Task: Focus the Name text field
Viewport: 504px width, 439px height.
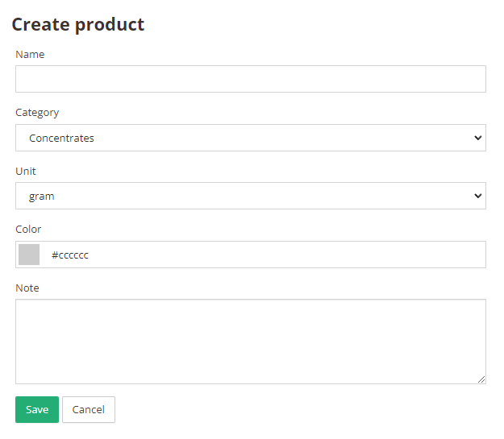Action: (251, 79)
